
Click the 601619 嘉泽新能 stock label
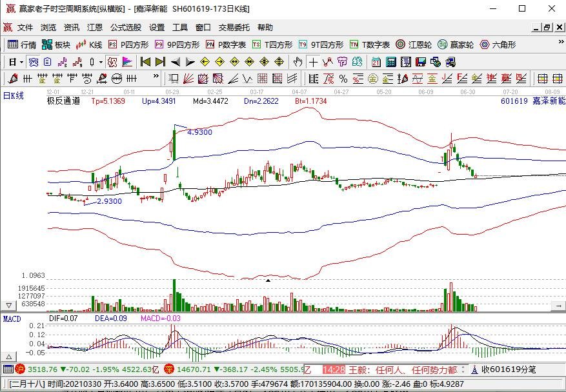[x=533, y=101]
